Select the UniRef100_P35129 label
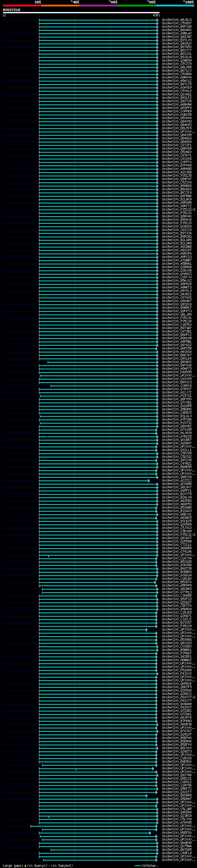This screenshot has width=197, height=868. 176,626
